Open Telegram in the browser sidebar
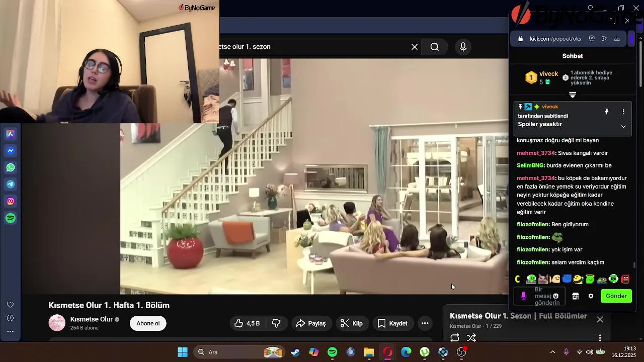This screenshot has height=362, width=644. point(11,185)
